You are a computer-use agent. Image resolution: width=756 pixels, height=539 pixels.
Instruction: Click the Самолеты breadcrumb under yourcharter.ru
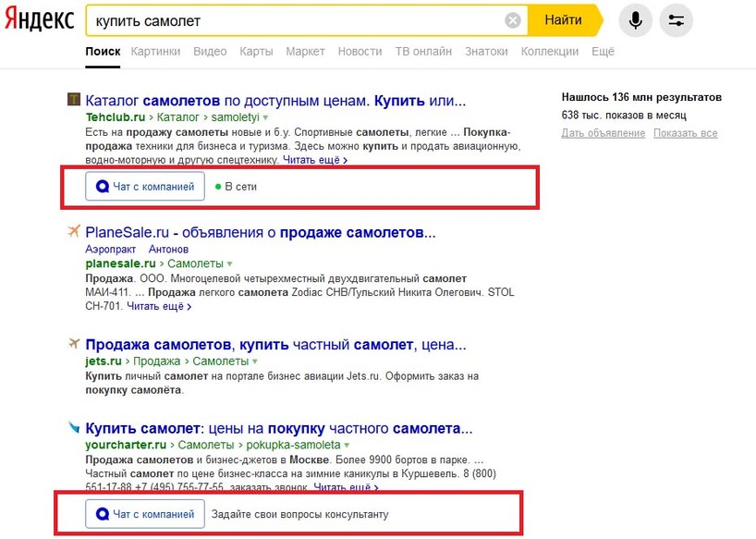click(206, 445)
